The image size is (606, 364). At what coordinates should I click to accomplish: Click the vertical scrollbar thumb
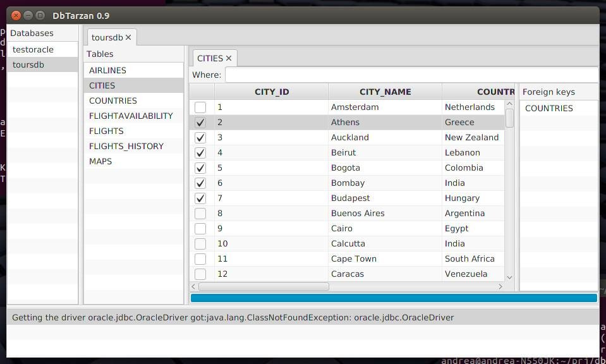tap(509, 118)
